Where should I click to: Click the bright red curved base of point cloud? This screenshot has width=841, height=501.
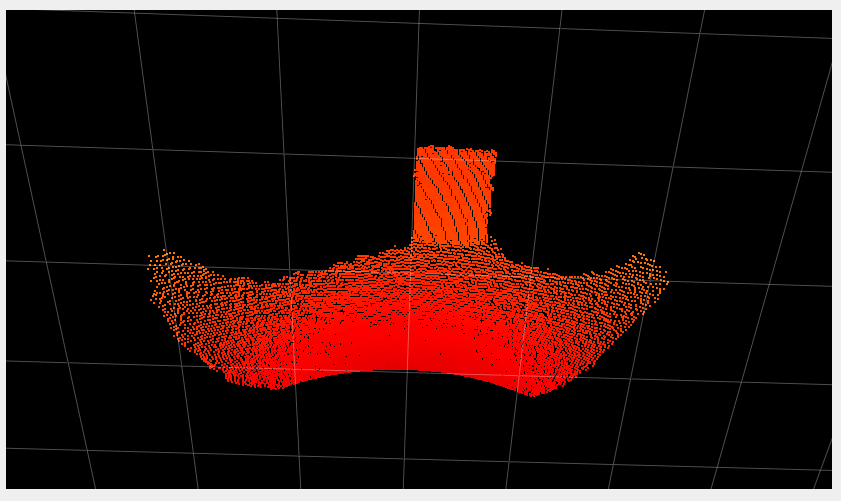pyautogui.click(x=408, y=343)
